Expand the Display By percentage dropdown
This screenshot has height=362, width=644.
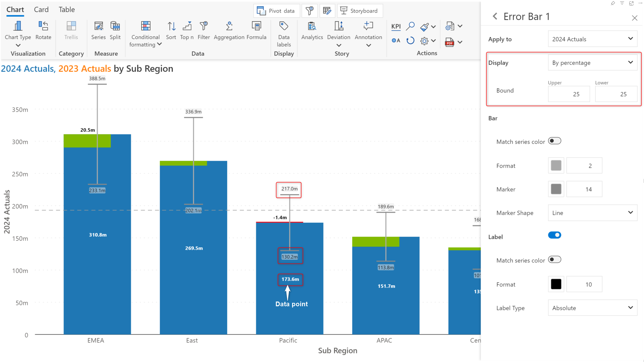pyautogui.click(x=592, y=62)
